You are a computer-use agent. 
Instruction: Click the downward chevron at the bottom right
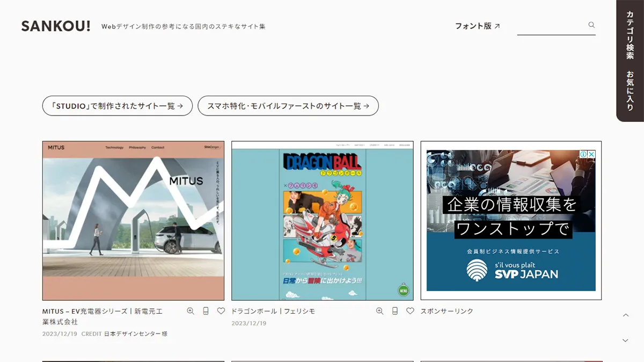[625, 340]
